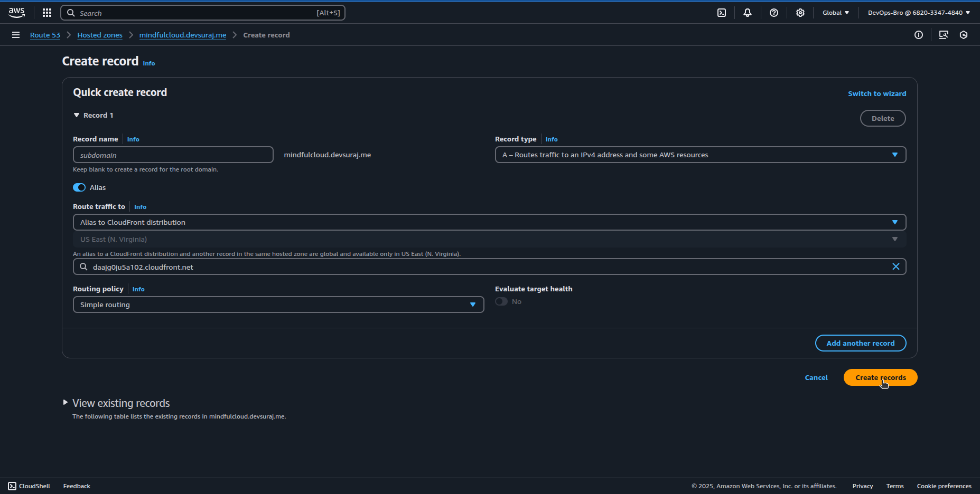Open the Record type dropdown
The image size is (980, 494).
click(x=701, y=155)
